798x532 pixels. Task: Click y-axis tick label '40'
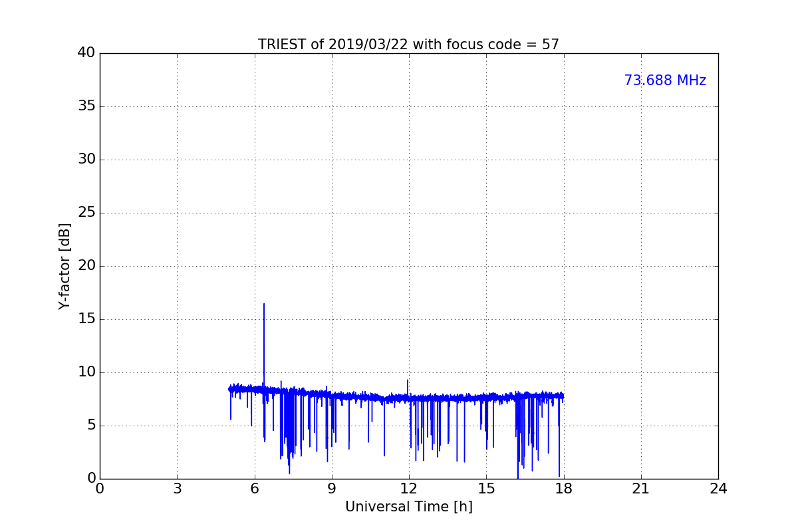[86, 53]
